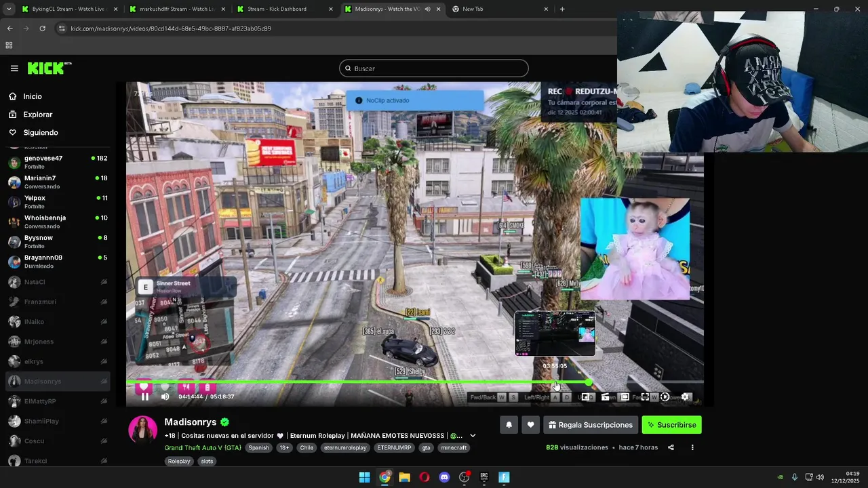
Task: Go back with browser back arrow
Action: [x=9, y=28]
